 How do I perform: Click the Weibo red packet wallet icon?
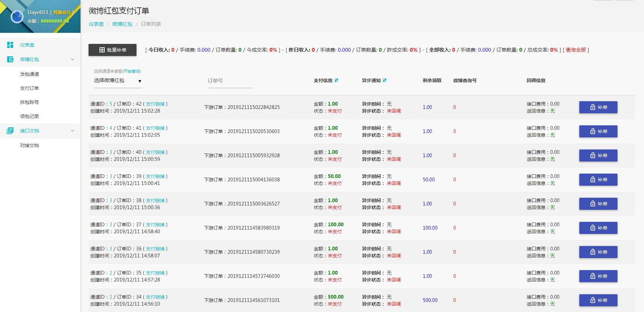[10, 59]
